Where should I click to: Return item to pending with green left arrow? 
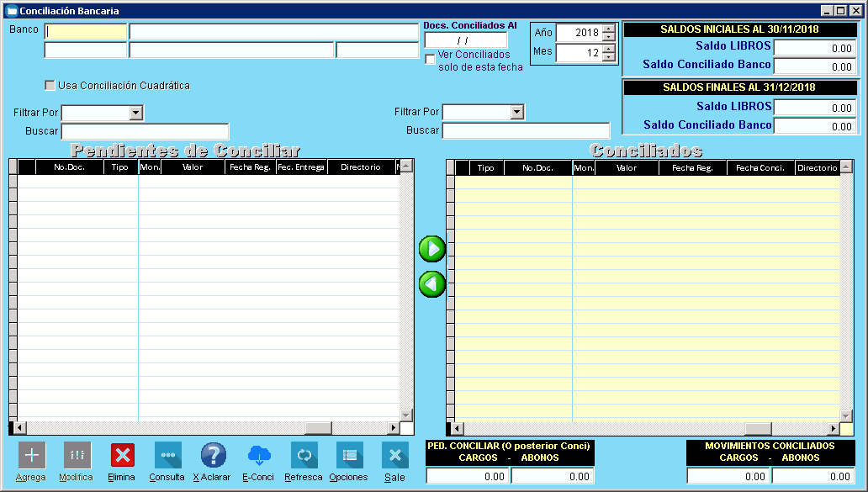click(x=432, y=284)
